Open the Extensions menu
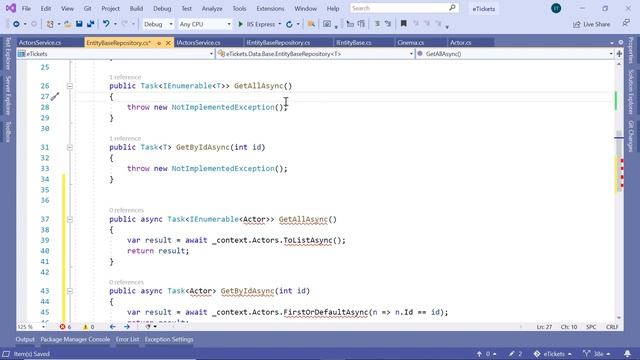The image size is (640, 360). click(270, 8)
